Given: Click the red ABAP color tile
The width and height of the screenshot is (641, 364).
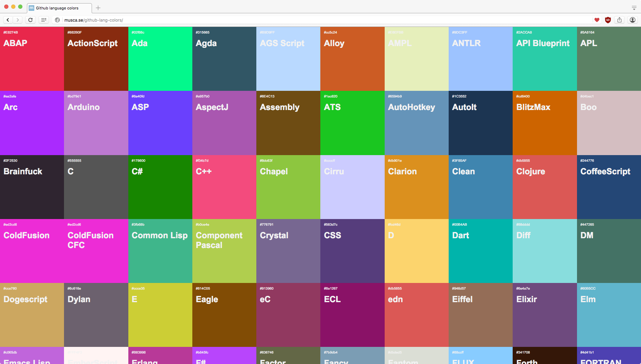Looking at the screenshot, I should pyautogui.click(x=32, y=59).
